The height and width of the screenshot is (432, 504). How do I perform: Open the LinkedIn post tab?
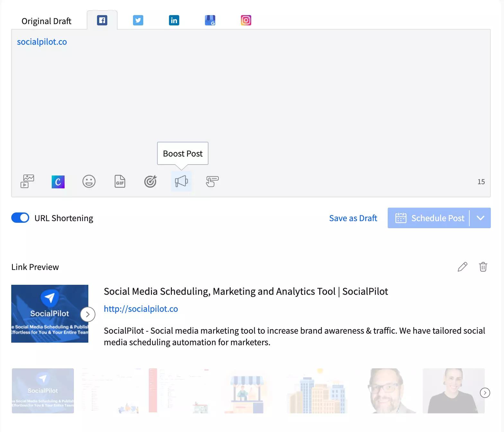(x=174, y=20)
